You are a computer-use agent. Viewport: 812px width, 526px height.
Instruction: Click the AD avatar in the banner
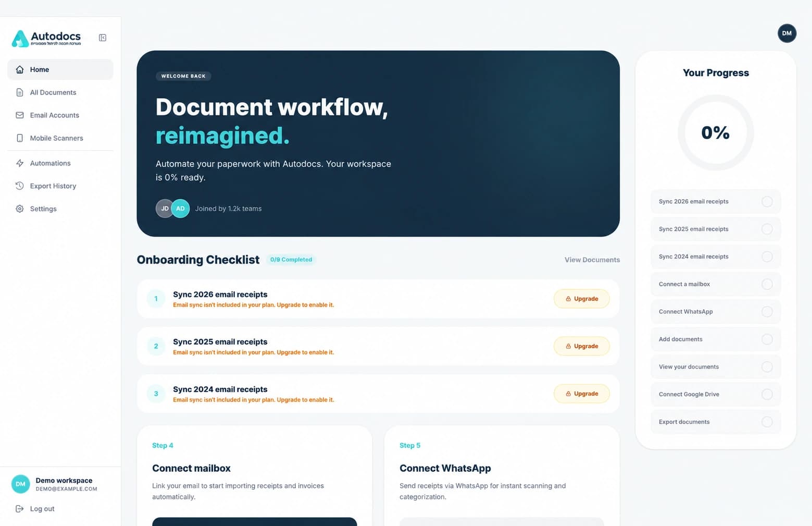point(180,209)
